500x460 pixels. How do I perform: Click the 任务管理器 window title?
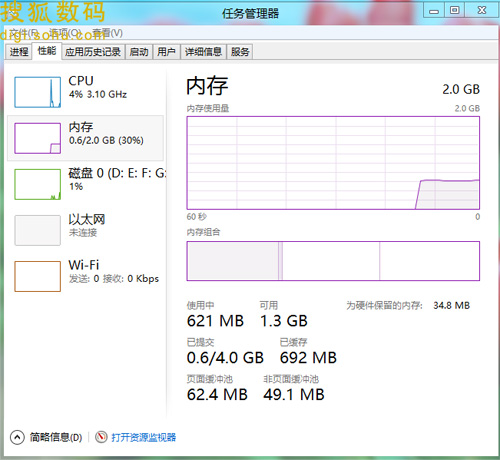point(250,14)
